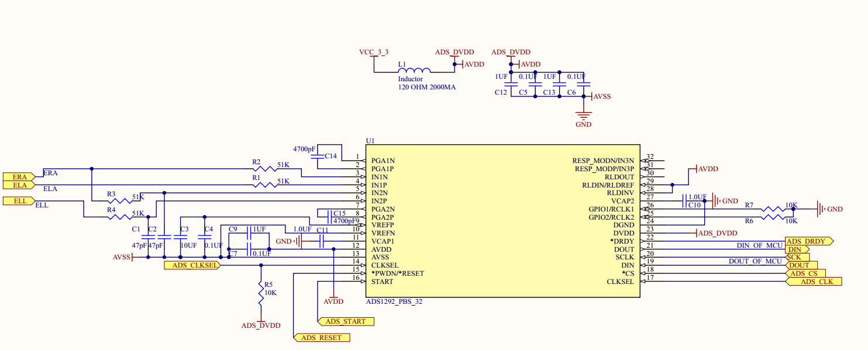Select the ERA input port
868x350 pixels.
(19, 176)
